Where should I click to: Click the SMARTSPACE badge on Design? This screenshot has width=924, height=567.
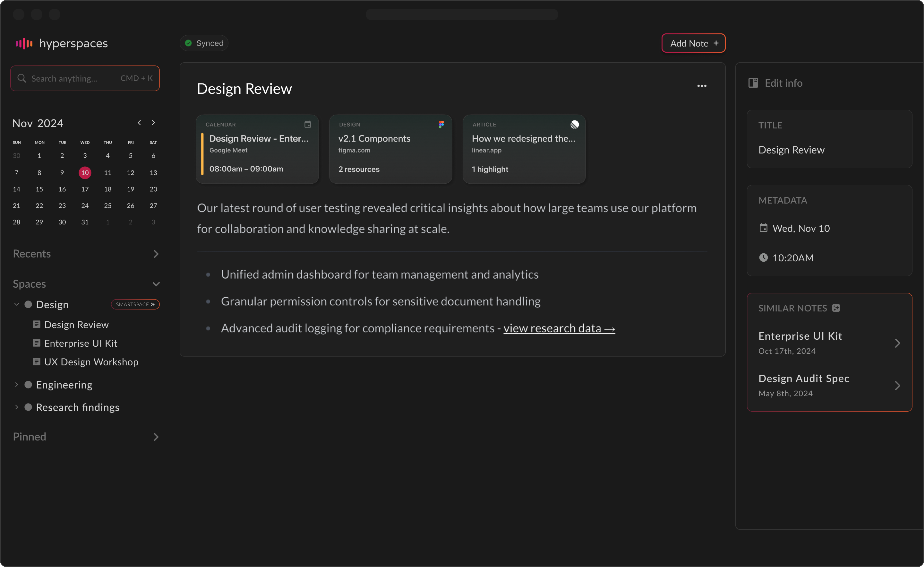(135, 304)
